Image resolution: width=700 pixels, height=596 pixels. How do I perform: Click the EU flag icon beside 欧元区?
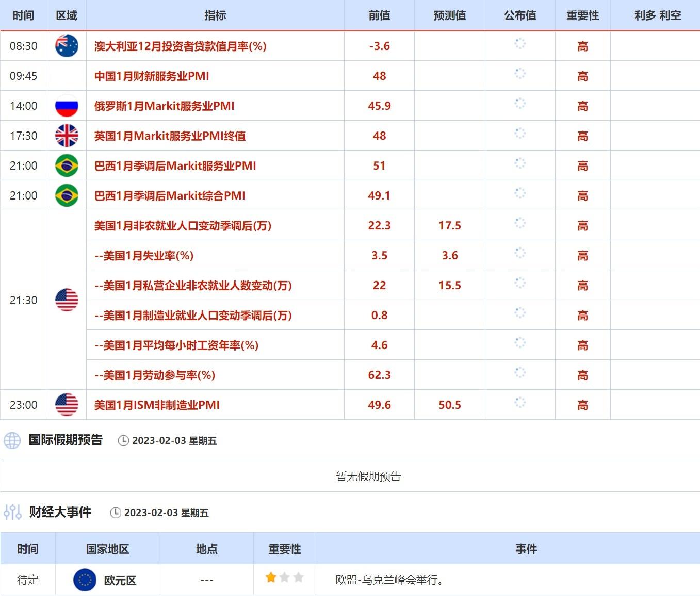(x=85, y=580)
